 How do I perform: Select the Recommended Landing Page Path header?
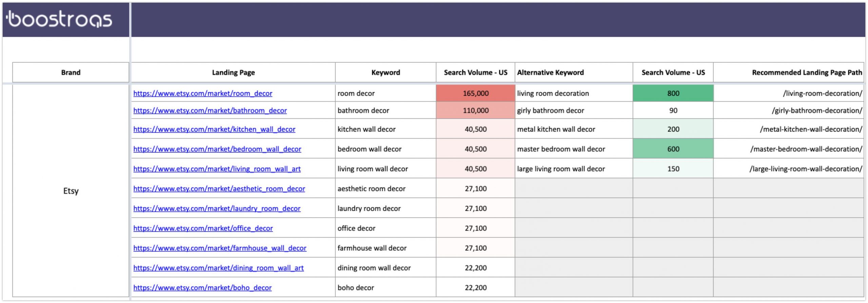click(789, 72)
